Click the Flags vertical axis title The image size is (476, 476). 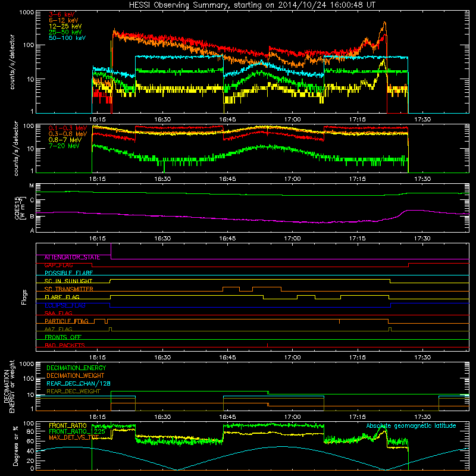pyautogui.click(x=24, y=297)
